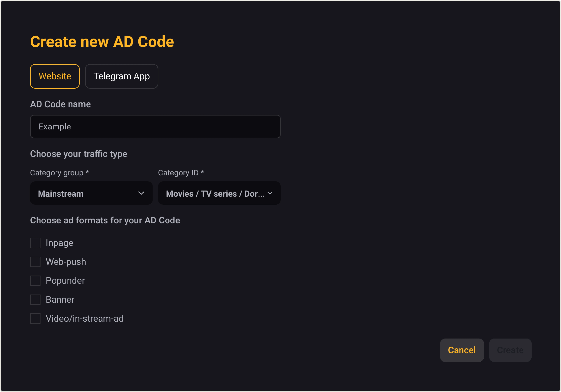Expand the Movies / TV series chevron
The width and height of the screenshot is (561, 392).
(x=270, y=193)
